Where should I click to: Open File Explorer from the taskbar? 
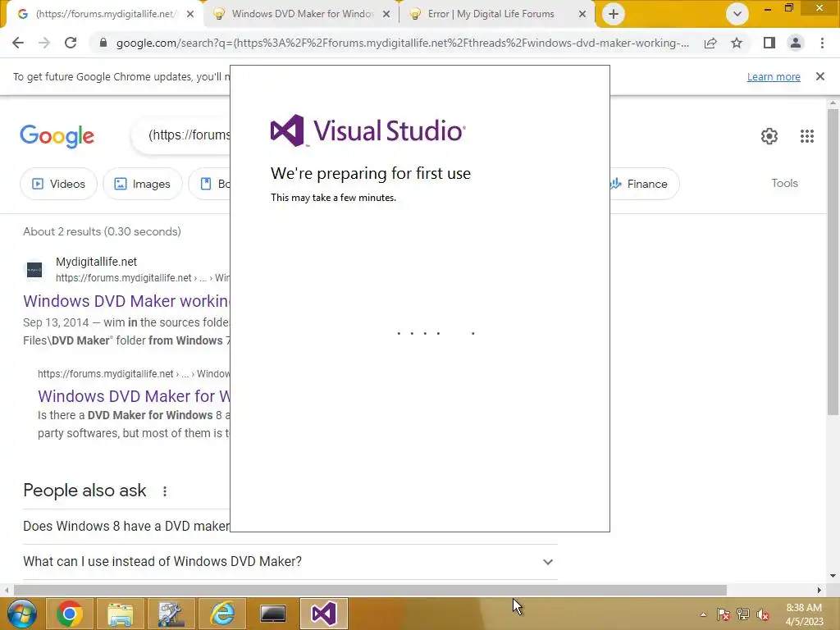click(x=121, y=614)
